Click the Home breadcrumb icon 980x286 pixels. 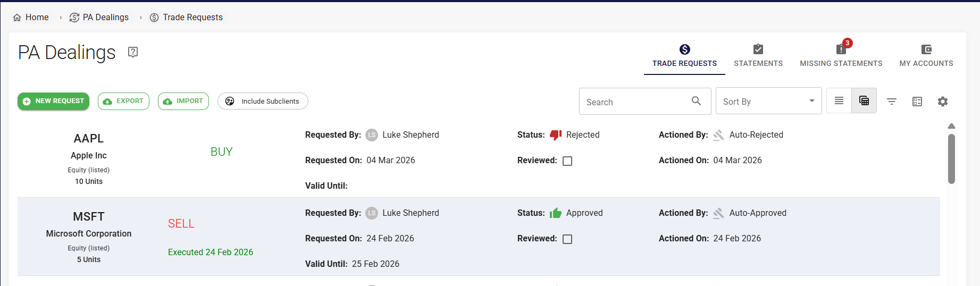[17, 18]
